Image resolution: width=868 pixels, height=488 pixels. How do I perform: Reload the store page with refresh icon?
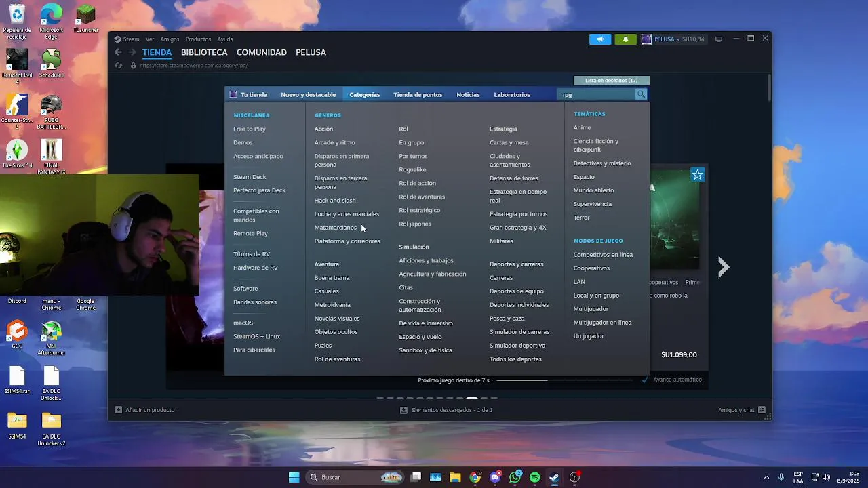click(x=118, y=66)
